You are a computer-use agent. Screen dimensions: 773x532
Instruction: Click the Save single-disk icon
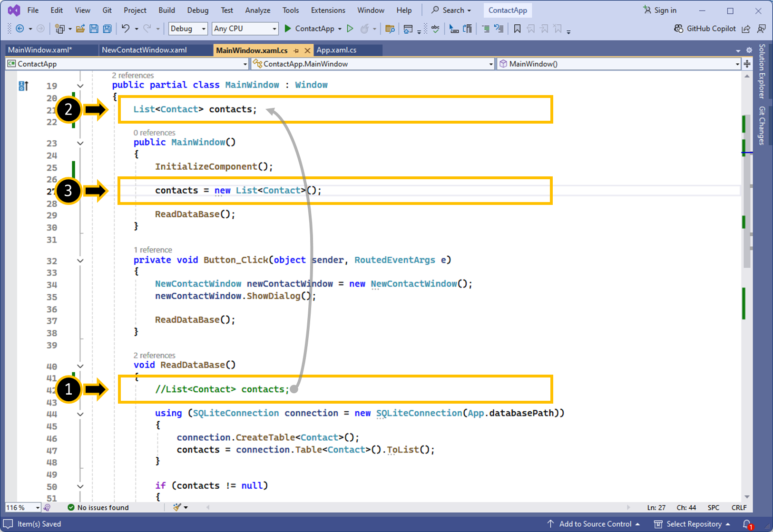coord(94,29)
